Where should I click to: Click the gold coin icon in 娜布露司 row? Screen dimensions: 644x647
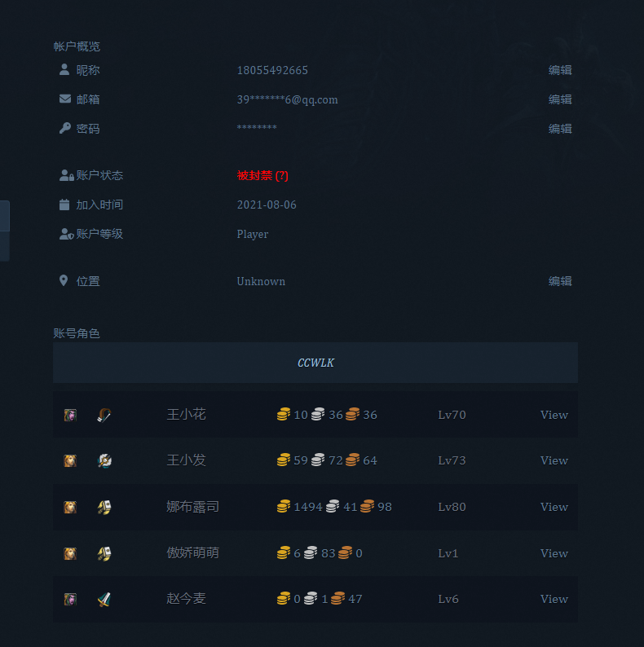pos(284,507)
